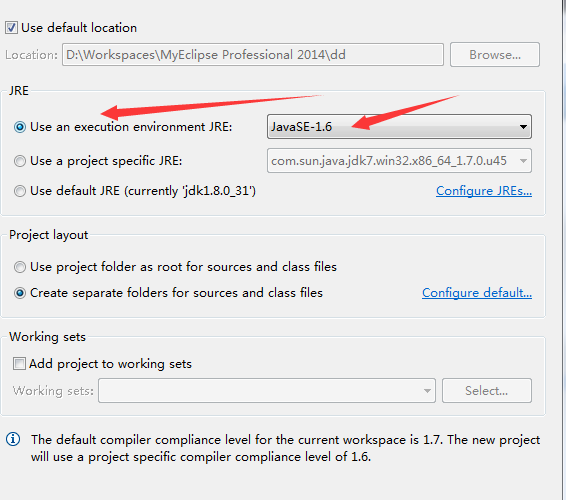The image size is (566, 500).
Task: Click the Working sets dropdown arrow
Action: [427, 391]
